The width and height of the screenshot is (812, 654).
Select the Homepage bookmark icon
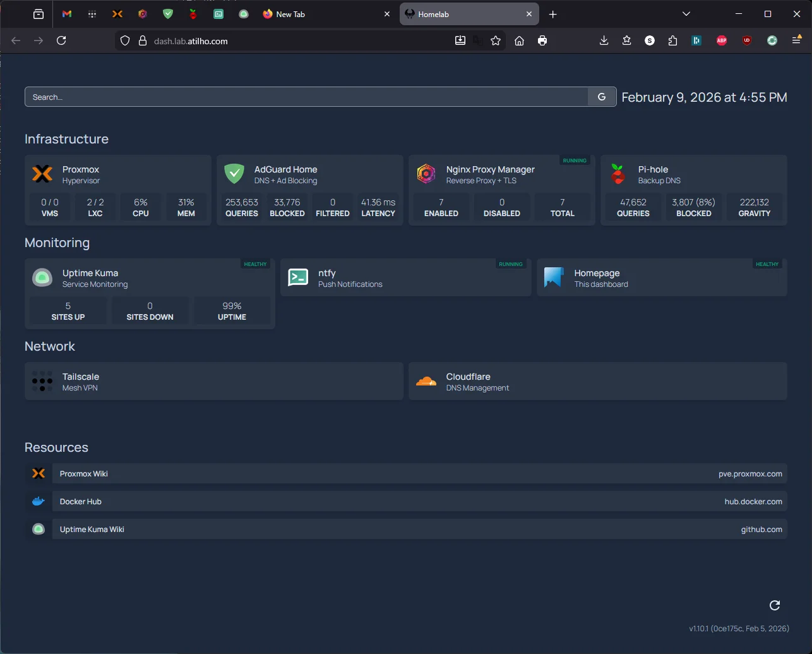554,277
